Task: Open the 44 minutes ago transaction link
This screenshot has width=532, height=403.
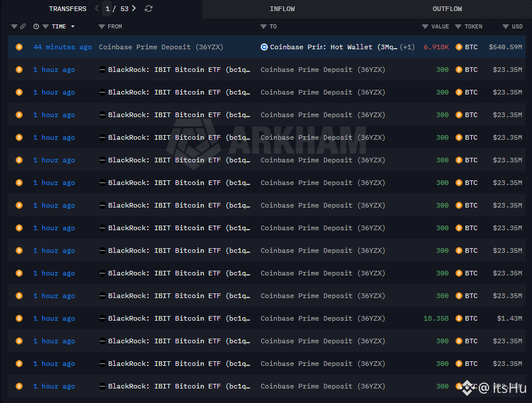Action: [63, 47]
